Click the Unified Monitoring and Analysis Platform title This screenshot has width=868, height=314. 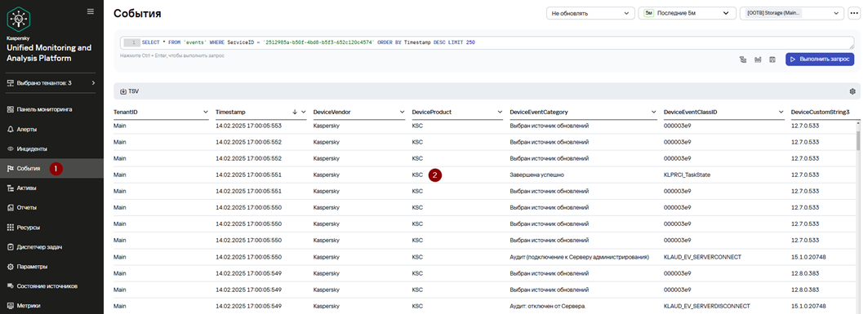(x=49, y=52)
